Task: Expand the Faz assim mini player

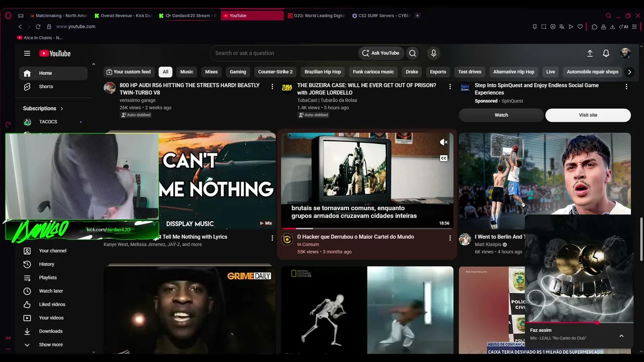Action: pos(621,336)
